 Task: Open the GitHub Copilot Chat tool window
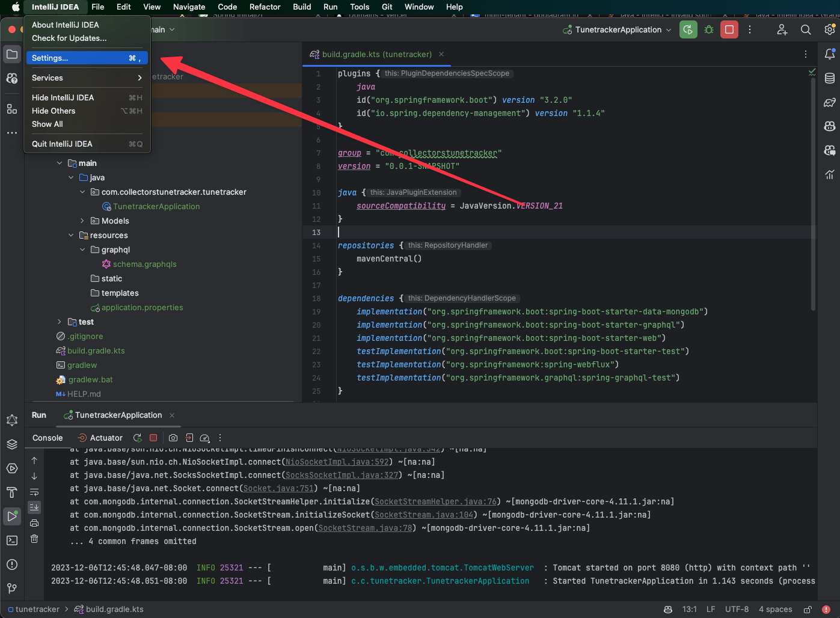point(830,150)
